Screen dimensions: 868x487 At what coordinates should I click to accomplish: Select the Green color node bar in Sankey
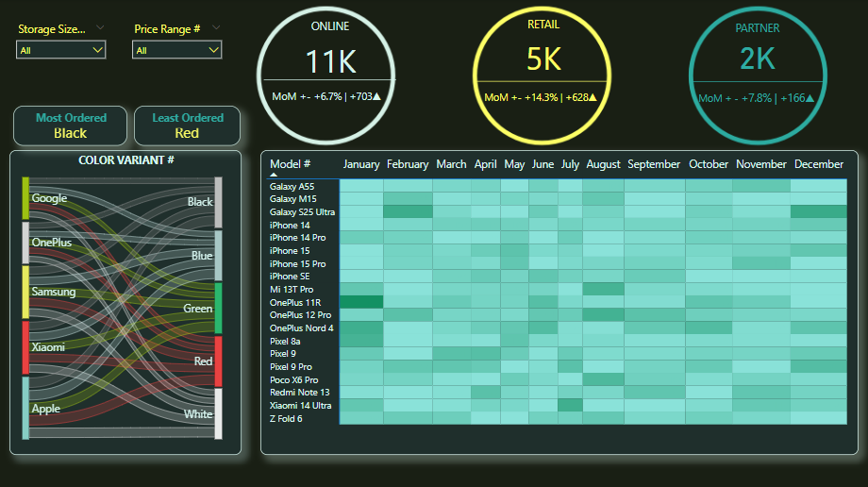(x=219, y=308)
